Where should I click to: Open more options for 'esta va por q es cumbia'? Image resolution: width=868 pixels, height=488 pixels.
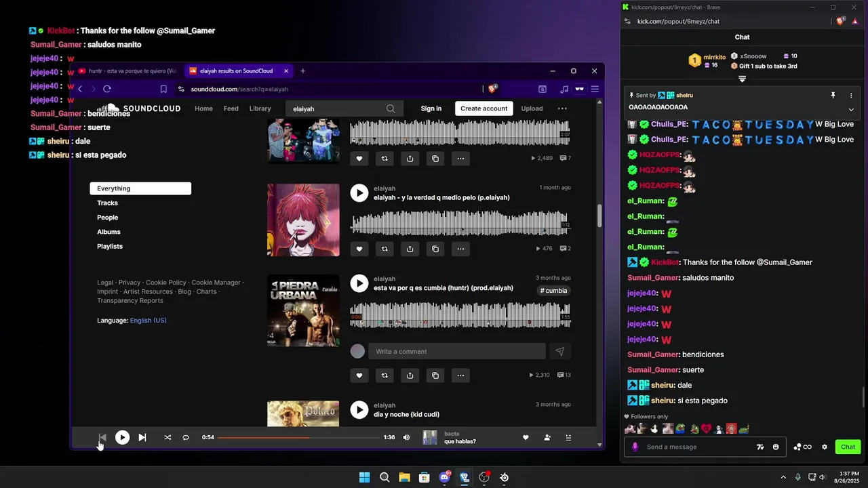click(460, 375)
